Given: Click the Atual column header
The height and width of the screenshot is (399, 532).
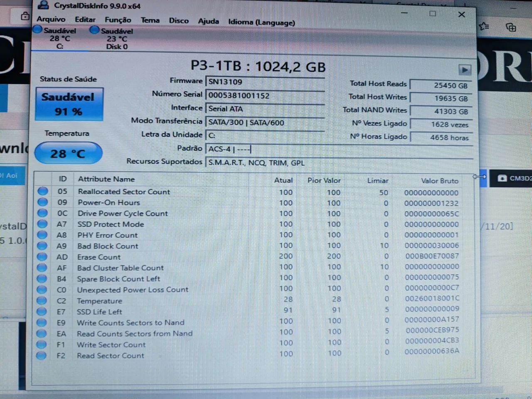Looking at the screenshot, I should click(x=283, y=180).
